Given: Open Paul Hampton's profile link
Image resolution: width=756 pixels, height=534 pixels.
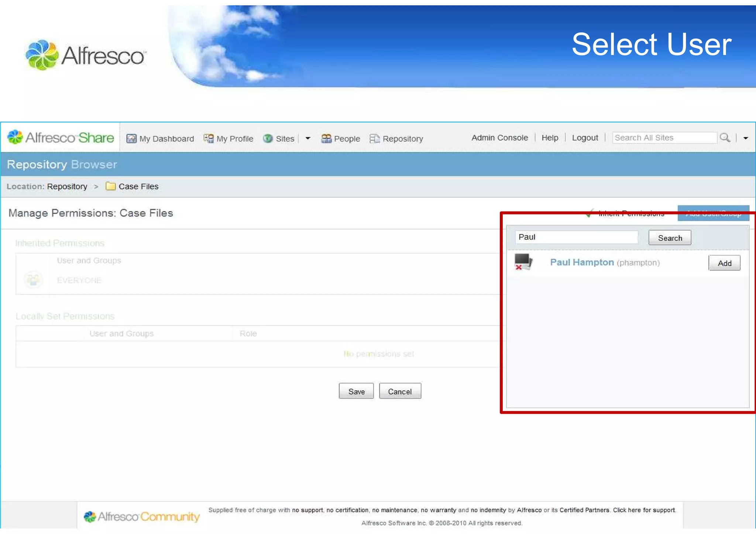Looking at the screenshot, I should tap(582, 262).
